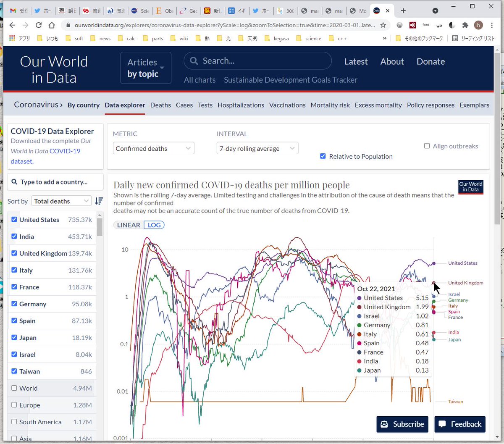Click the Taiwan label in the chart legend
This screenshot has height=444, width=504.
456,402
